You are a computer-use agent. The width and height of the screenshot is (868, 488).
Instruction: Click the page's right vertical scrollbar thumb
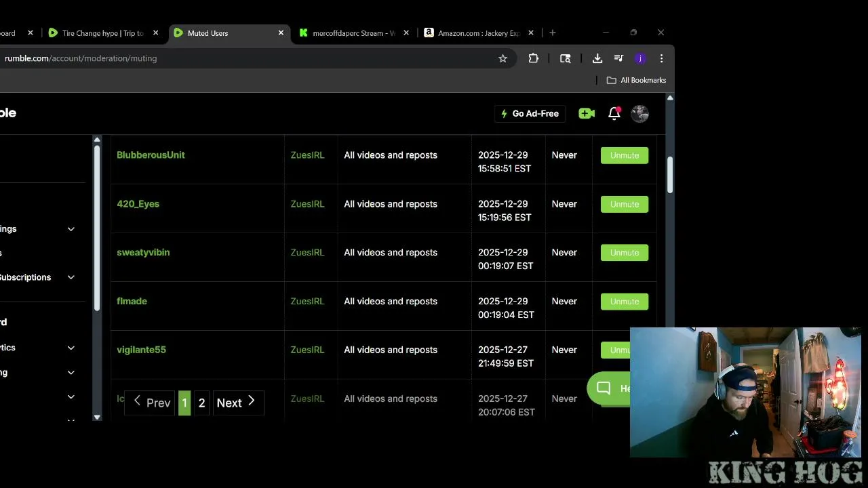(670, 174)
